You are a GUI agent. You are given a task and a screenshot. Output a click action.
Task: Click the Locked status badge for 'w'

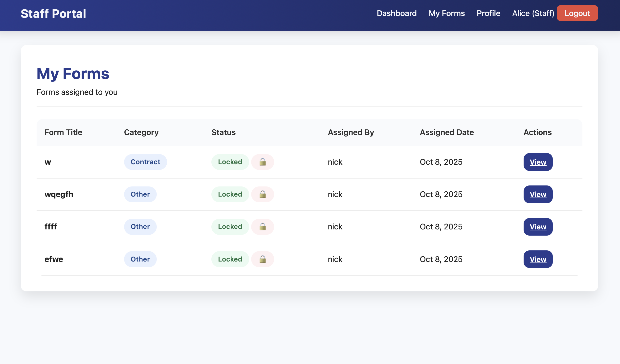pyautogui.click(x=230, y=162)
